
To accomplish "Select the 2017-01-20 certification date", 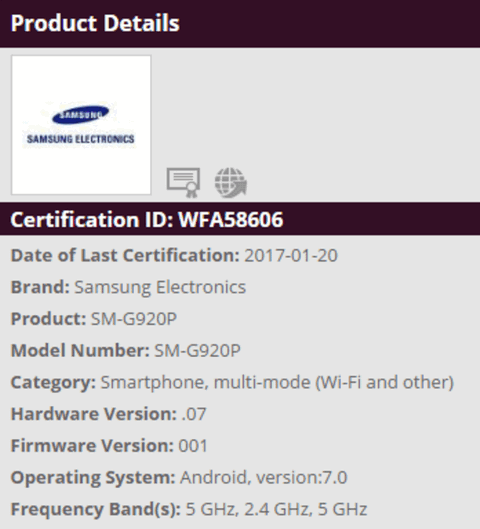I will tap(291, 255).
